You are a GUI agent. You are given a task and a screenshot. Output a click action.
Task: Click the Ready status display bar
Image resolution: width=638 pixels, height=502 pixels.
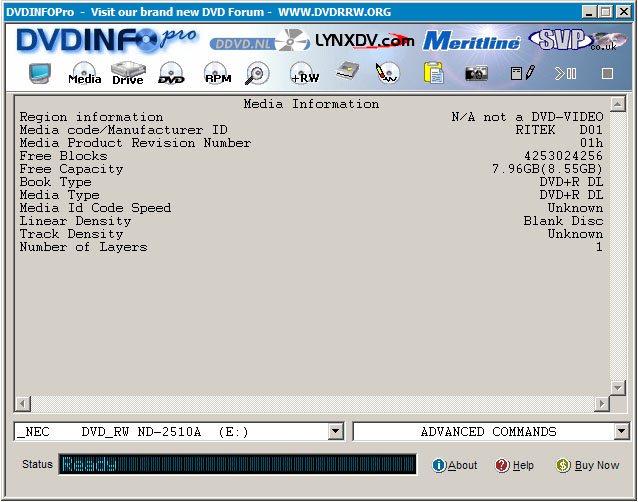[238, 464]
